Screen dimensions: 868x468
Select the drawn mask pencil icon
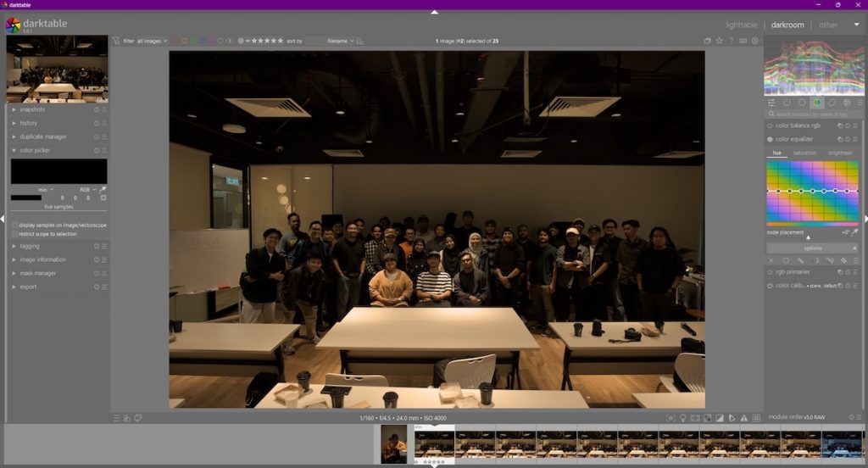pyautogui.click(x=800, y=260)
